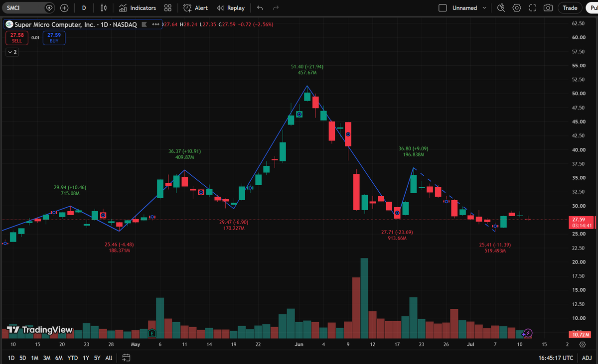Open the three-dots More menu in legend
The image size is (598, 364).
coord(157,24)
